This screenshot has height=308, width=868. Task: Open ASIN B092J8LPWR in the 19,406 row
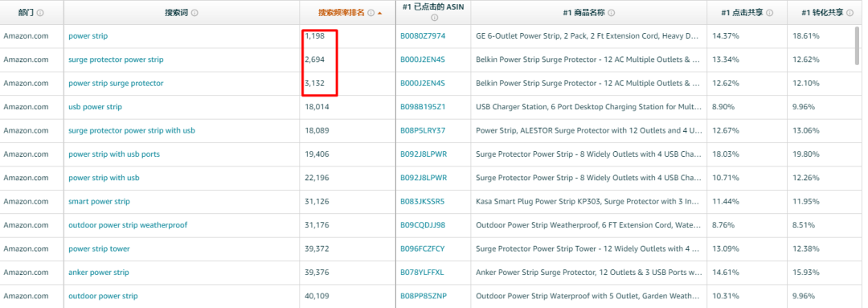pos(424,154)
